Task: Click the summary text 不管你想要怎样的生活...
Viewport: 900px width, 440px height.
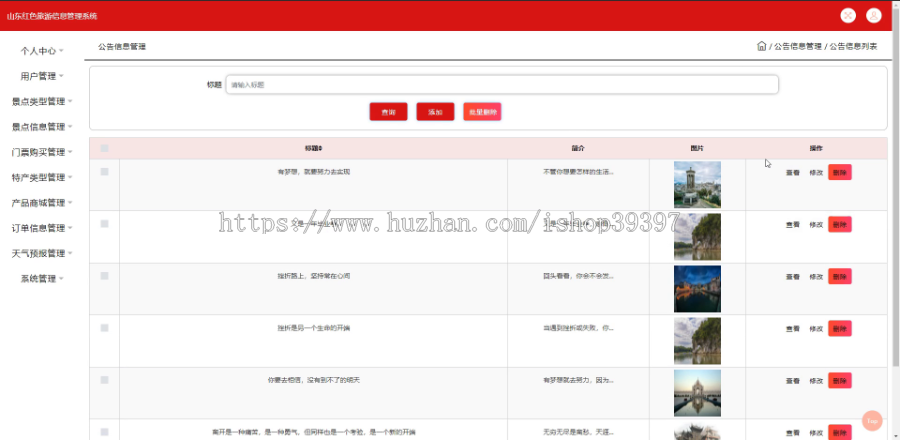Action: tap(578, 172)
